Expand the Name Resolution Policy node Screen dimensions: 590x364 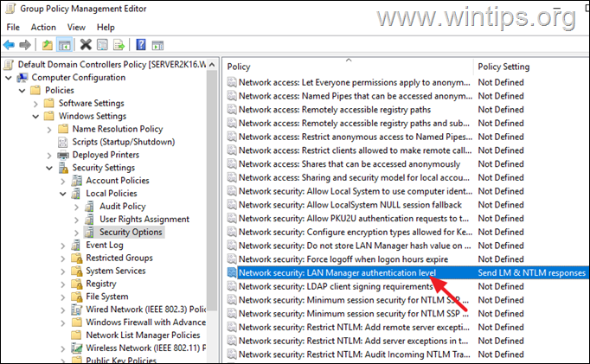49,130
